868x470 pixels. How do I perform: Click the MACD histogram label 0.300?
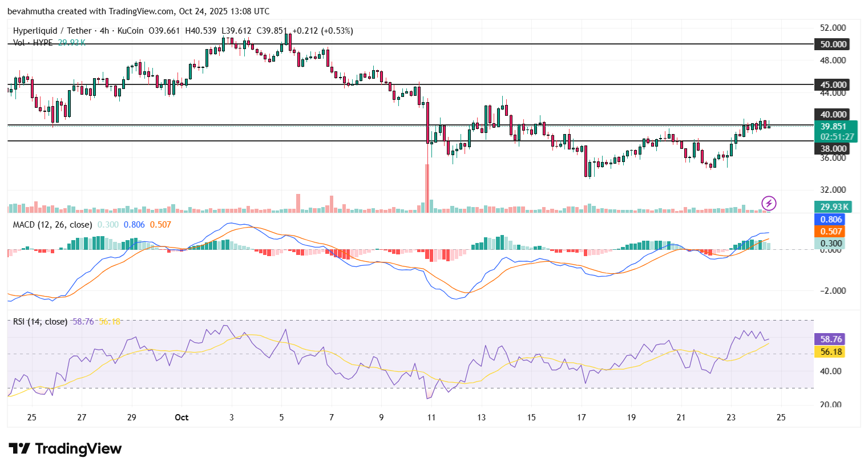pos(831,244)
